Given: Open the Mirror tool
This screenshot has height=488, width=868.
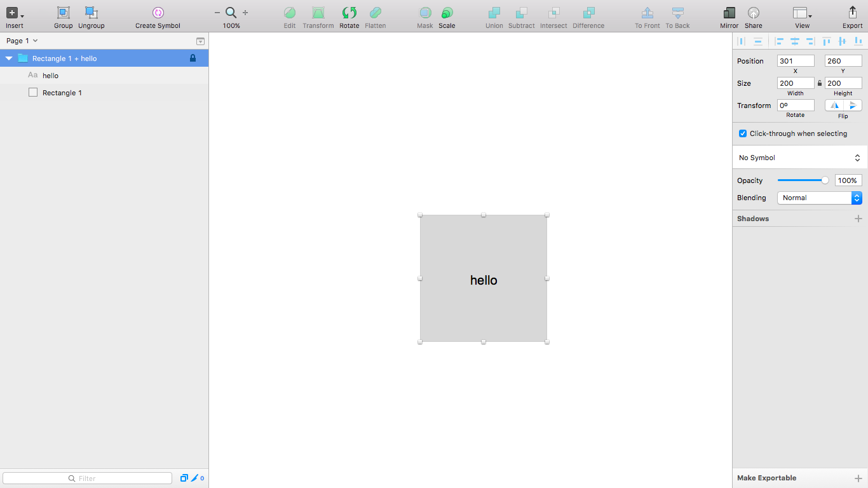Looking at the screenshot, I should [x=729, y=13].
